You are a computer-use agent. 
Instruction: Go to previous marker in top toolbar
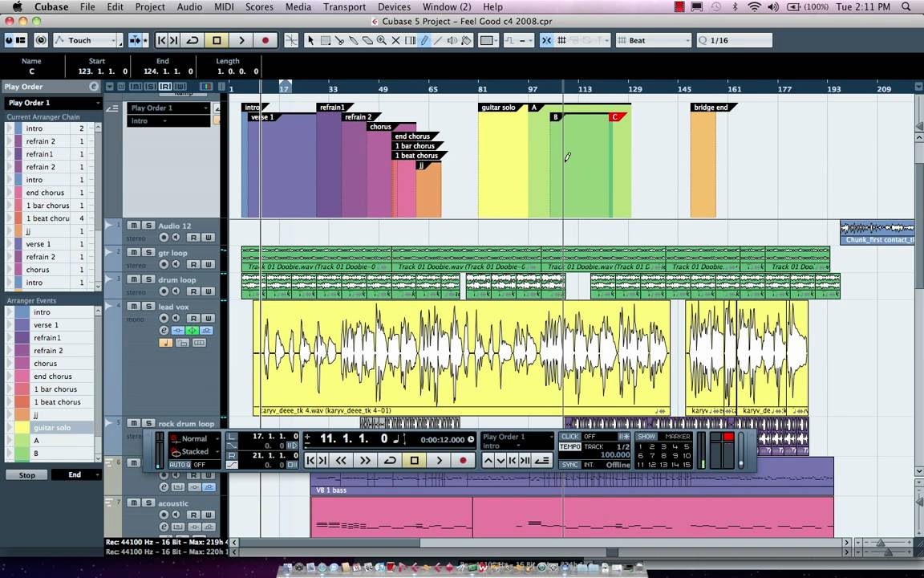coord(161,40)
